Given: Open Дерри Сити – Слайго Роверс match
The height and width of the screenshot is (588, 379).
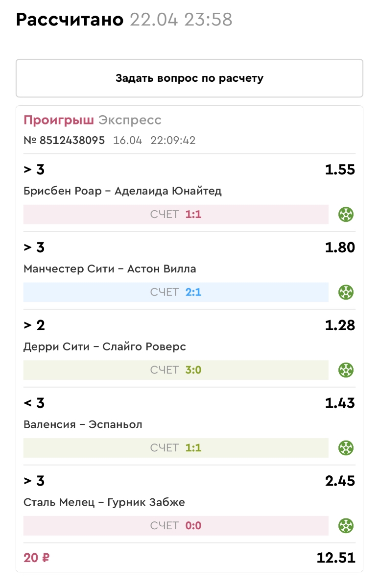Looking at the screenshot, I should (105, 347).
